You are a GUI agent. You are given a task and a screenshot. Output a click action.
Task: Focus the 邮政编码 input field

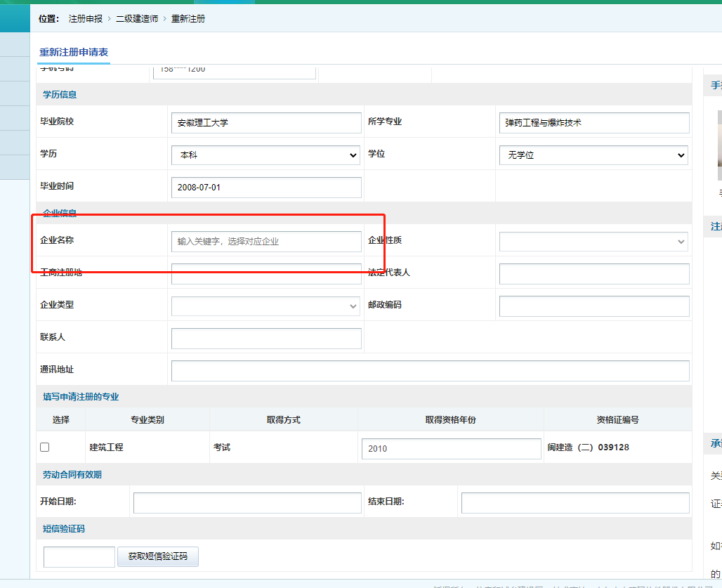pyautogui.click(x=593, y=306)
